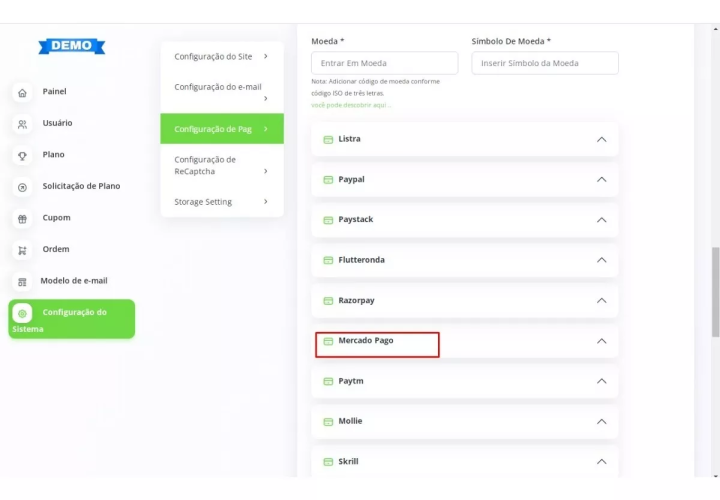Click the Usuário people icon

[x=23, y=124]
